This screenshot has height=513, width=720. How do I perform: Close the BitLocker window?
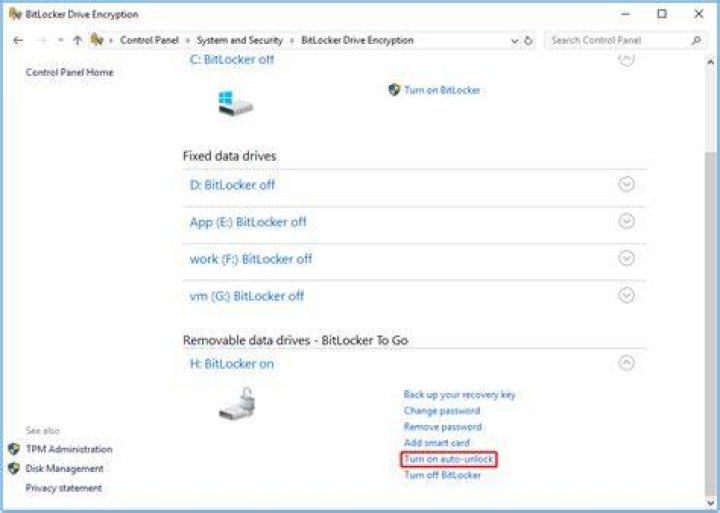(698, 14)
